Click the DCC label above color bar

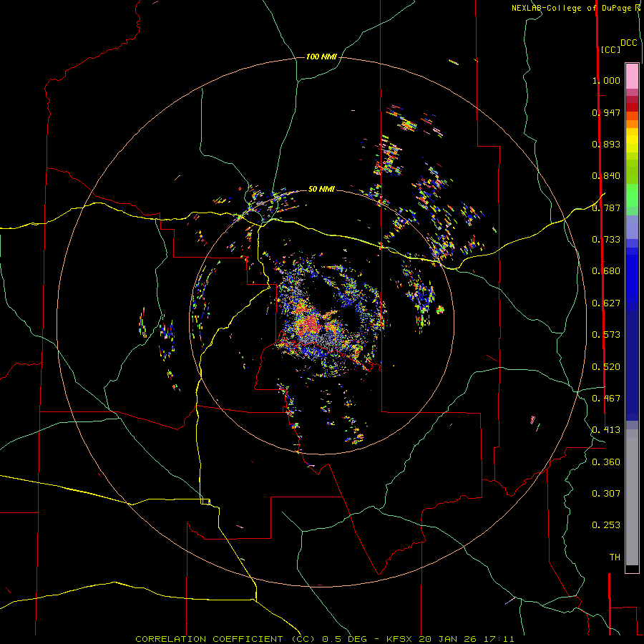(628, 43)
